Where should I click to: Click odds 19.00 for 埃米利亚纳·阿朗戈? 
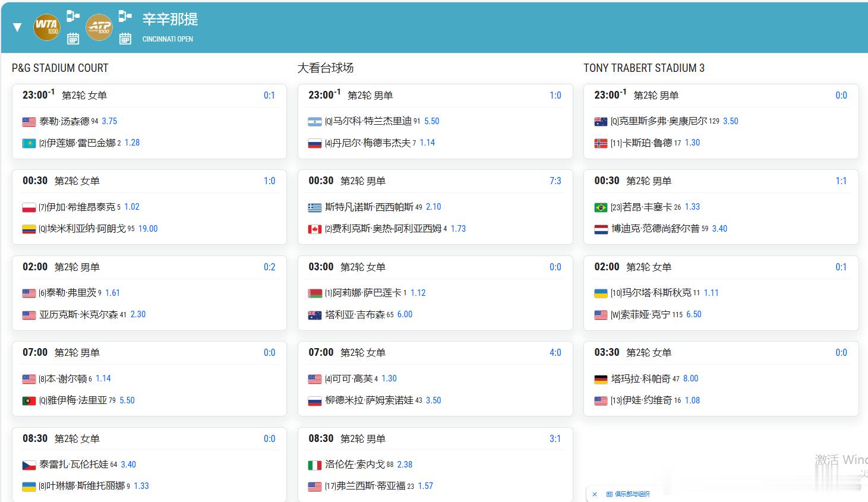pos(148,229)
